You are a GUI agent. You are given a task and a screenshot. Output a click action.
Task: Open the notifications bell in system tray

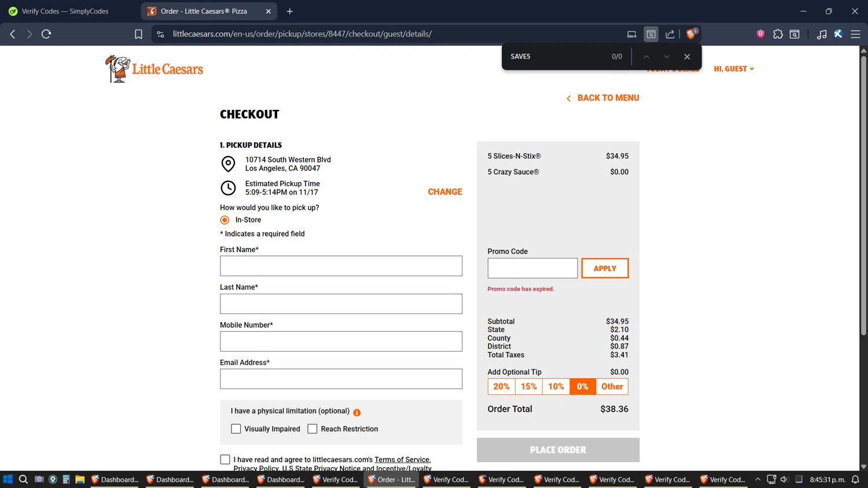tap(855, 479)
